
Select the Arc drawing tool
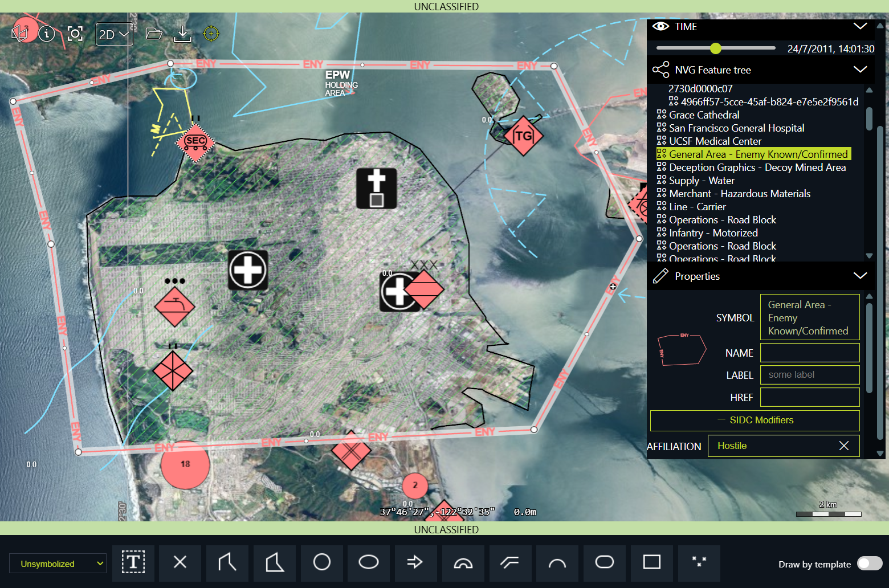click(x=557, y=563)
